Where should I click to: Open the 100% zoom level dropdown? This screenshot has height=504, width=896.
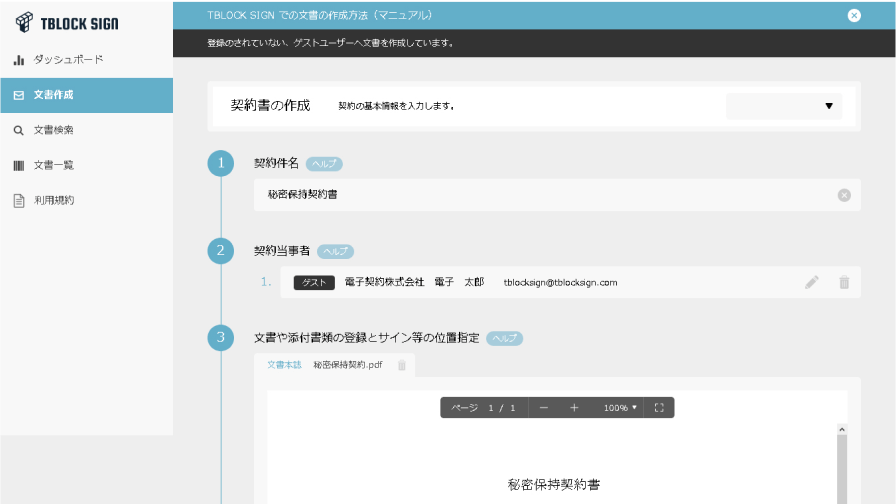click(620, 408)
